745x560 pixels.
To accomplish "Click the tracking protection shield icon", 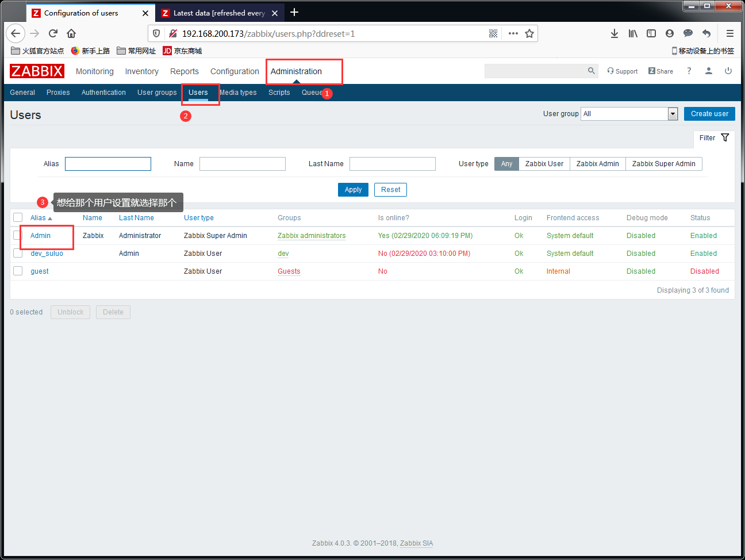I will pyautogui.click(x=156, y=33).
